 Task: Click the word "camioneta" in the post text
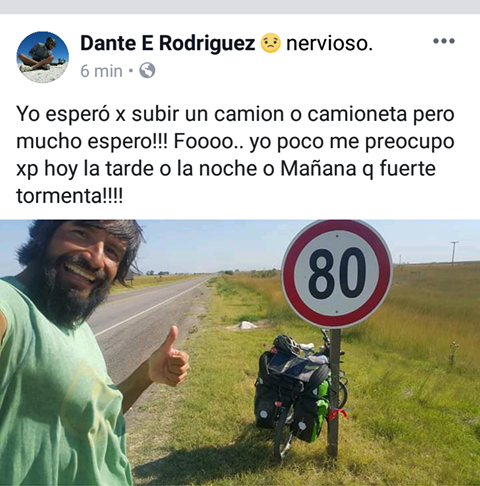(x=357, y=114)
